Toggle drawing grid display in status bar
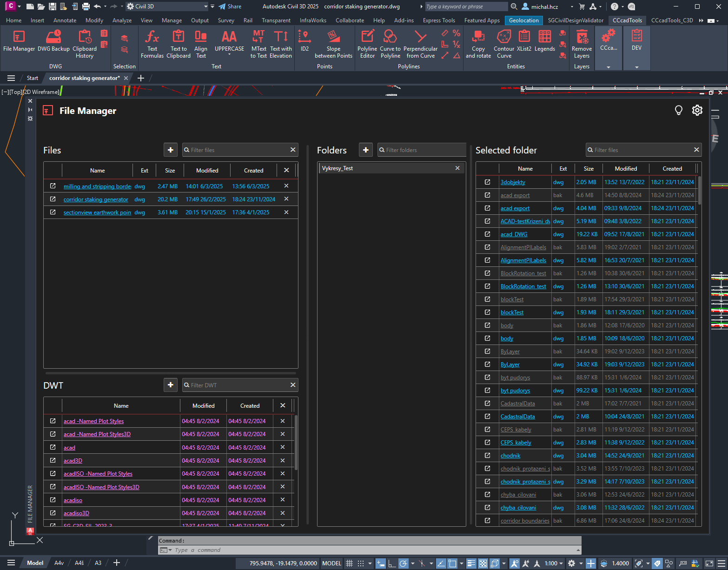The width and height of the screenshot is (728, 570). click(350, 563)
